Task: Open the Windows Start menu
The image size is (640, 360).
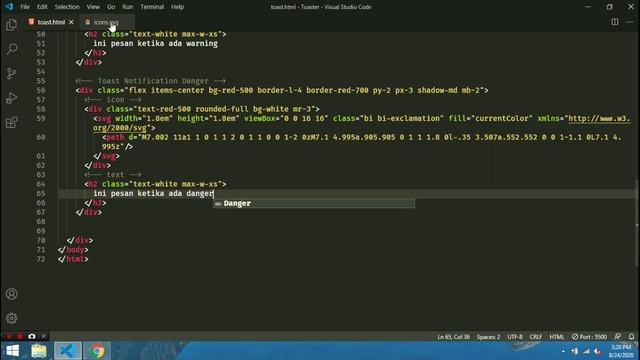Action: [12, 351]
